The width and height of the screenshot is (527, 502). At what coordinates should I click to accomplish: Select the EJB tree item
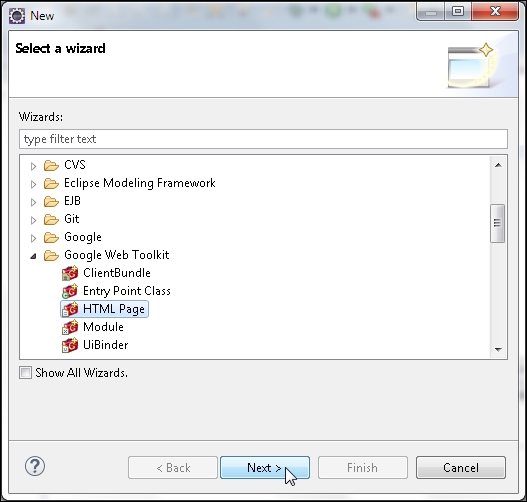click(73, 201)
